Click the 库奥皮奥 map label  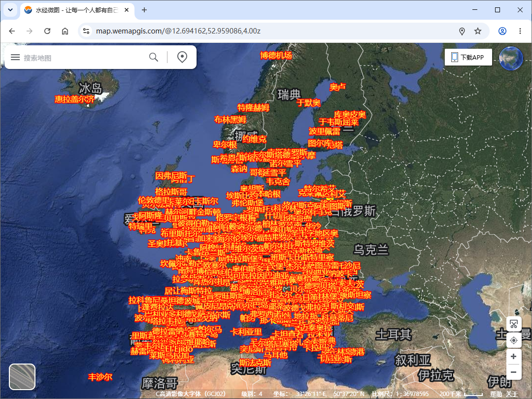[x=350, y=115]
